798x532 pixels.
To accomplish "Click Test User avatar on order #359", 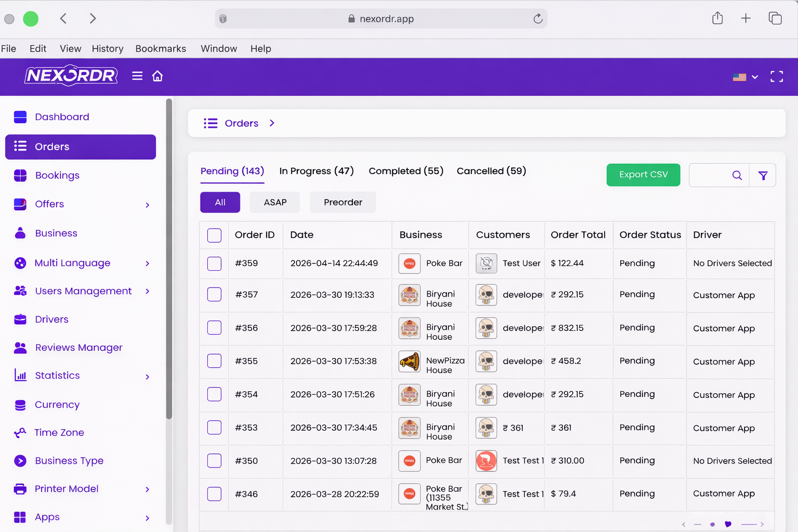I will (x=486, y=263).
